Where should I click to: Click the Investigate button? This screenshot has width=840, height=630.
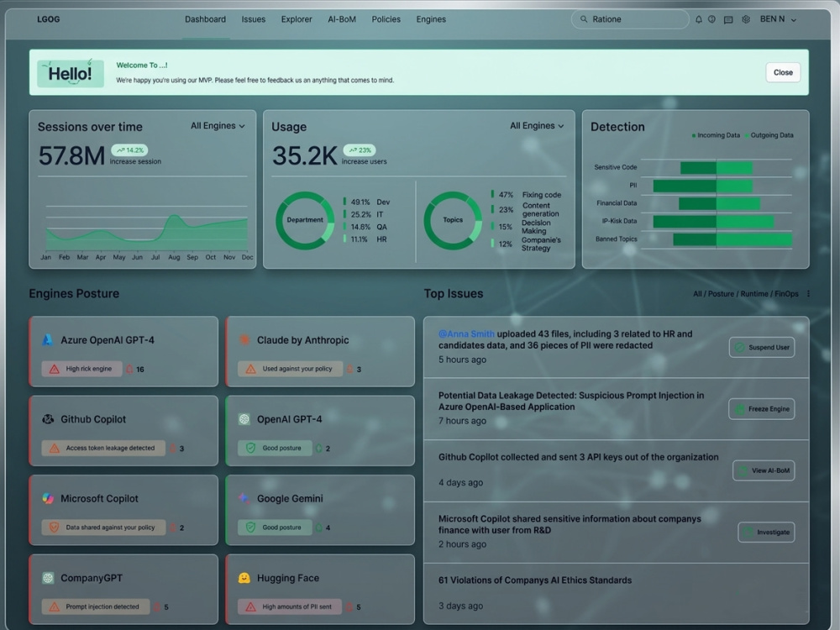766,532
